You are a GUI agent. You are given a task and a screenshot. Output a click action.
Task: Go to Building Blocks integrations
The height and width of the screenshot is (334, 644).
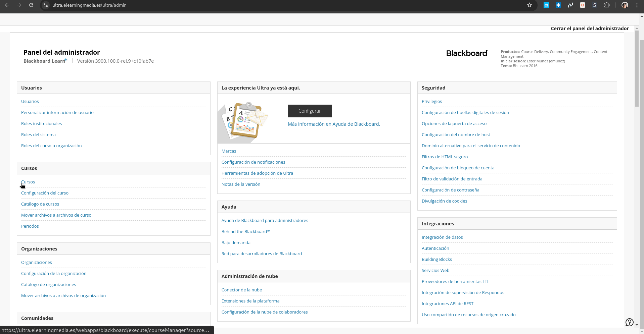pyautogui.click(x=436, y=259)
